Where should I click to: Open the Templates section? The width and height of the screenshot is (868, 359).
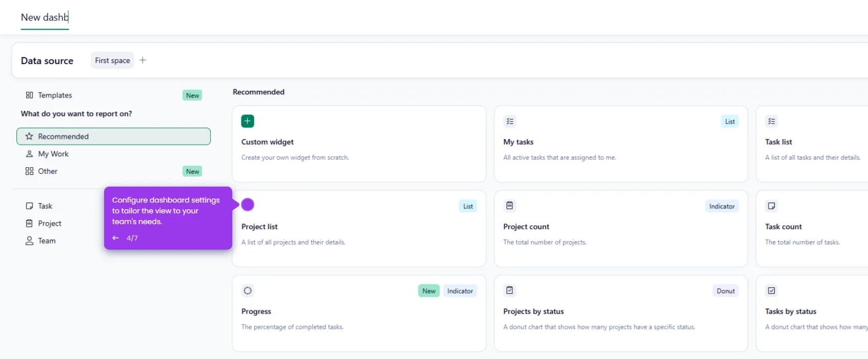pos(113,95)
